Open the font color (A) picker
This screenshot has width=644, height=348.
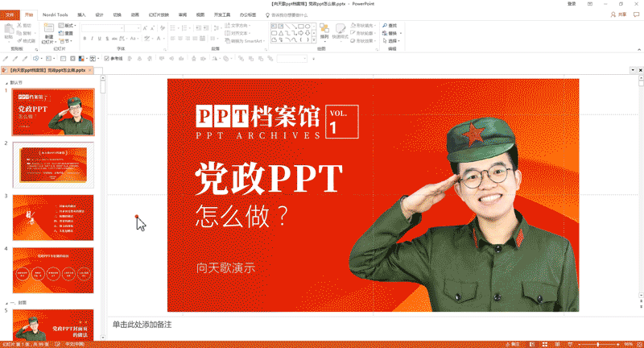point(159,39)
